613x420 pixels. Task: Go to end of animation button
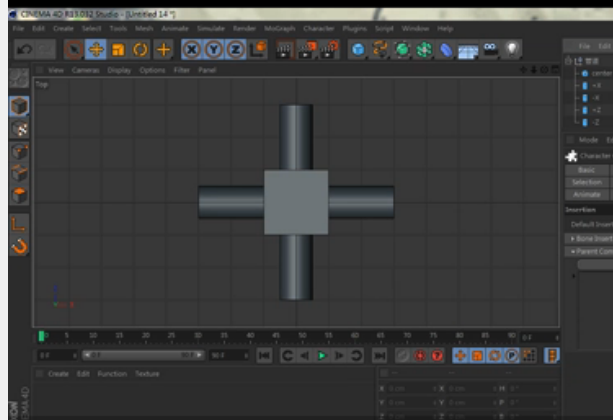click(380, 355)
